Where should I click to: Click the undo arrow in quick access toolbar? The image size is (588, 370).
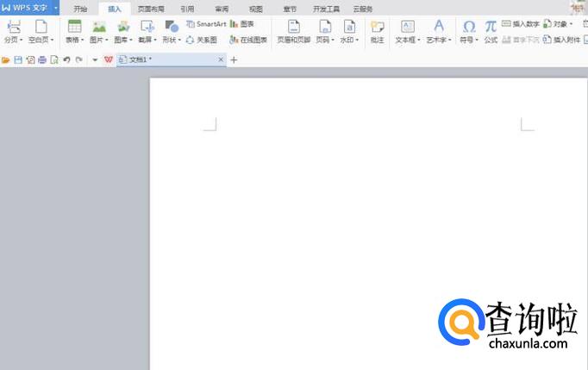66,60
